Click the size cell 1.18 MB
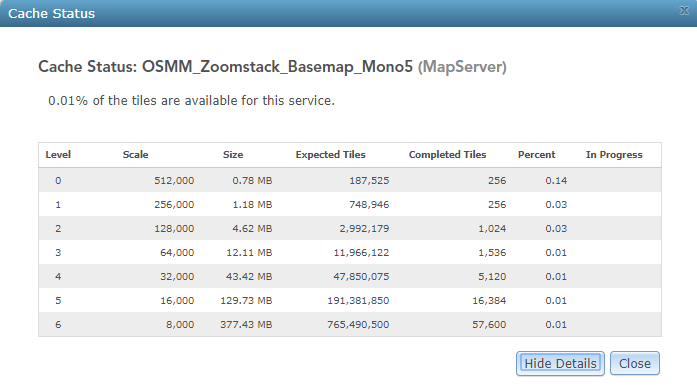The height and width of the screenshot is (388, 697). point(252,204)
